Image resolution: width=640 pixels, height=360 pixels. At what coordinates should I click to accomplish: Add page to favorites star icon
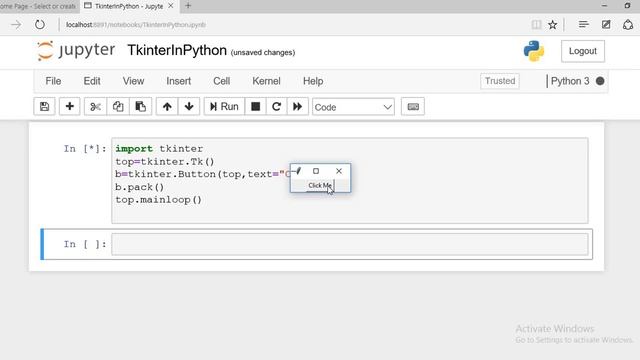click(x=553, y=24)
